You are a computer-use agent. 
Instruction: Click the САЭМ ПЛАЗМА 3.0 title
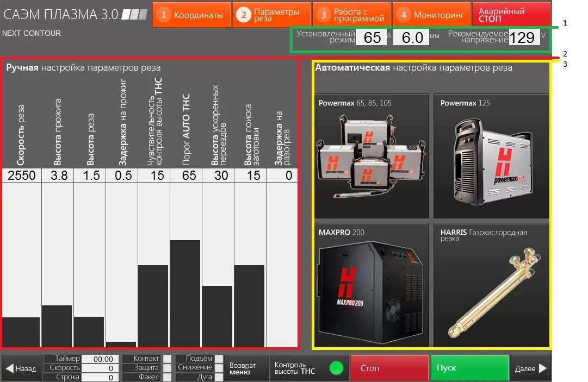[61, 15]
